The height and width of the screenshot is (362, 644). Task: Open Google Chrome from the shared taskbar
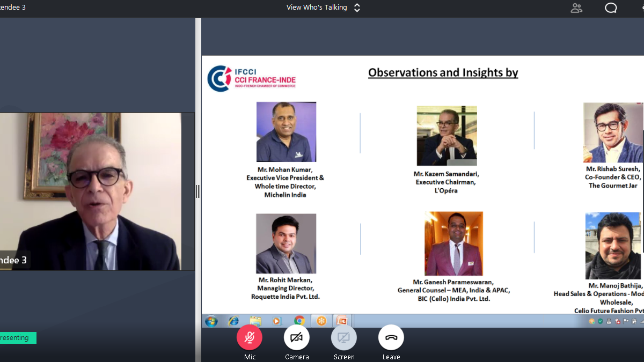point(299,321)
